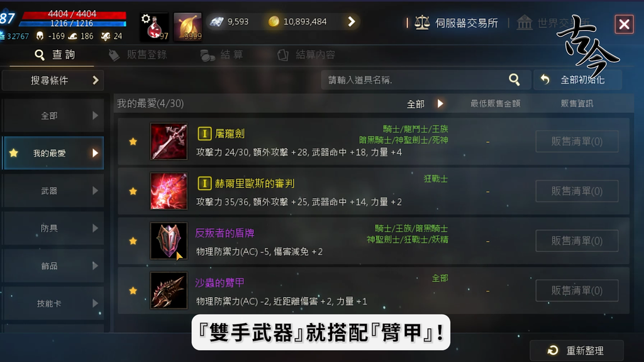
Task: Open the 屠龍劍 sword item thumbnail
Action: [169, 141]
